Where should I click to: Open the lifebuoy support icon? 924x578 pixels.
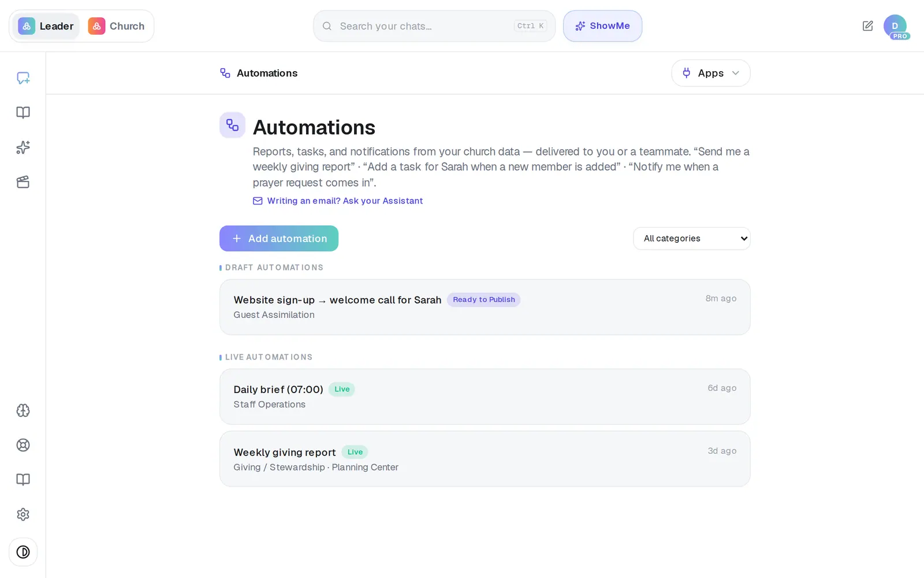pos(23,445)
